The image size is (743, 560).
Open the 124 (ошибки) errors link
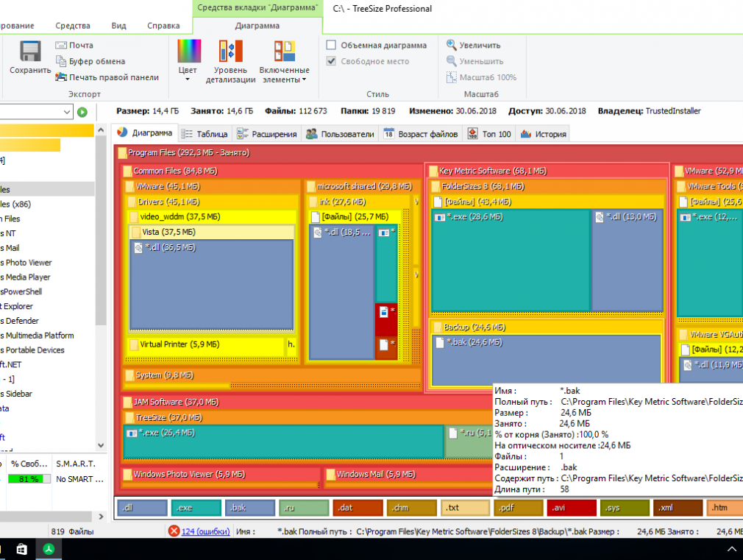tap(206, 531)
